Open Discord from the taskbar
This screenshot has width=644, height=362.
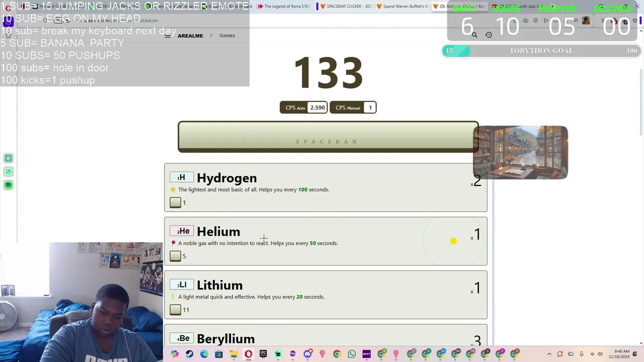[x=307, y=354]
